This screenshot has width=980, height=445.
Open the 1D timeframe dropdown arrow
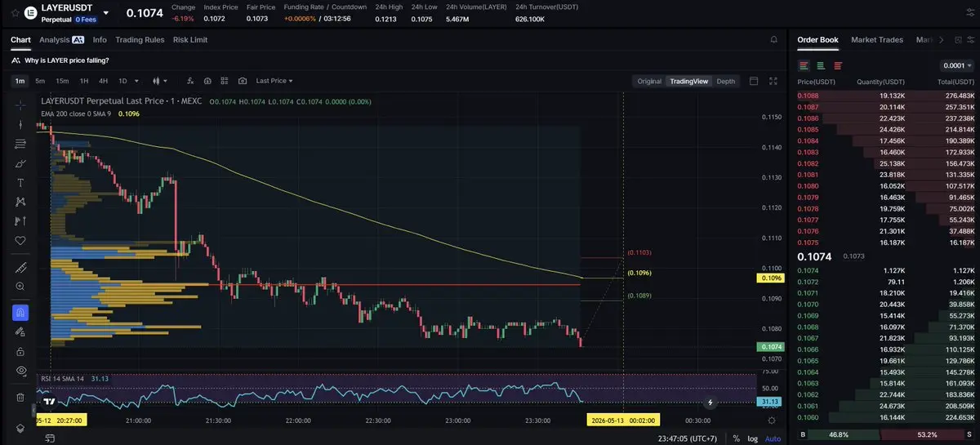(136, 81)
